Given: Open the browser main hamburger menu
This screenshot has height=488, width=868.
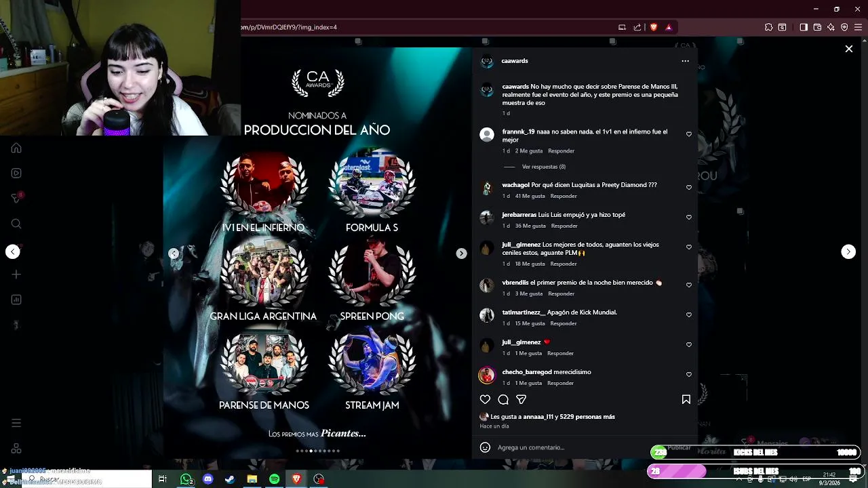Looking at the screenshot, I should (x=858, y=27).
